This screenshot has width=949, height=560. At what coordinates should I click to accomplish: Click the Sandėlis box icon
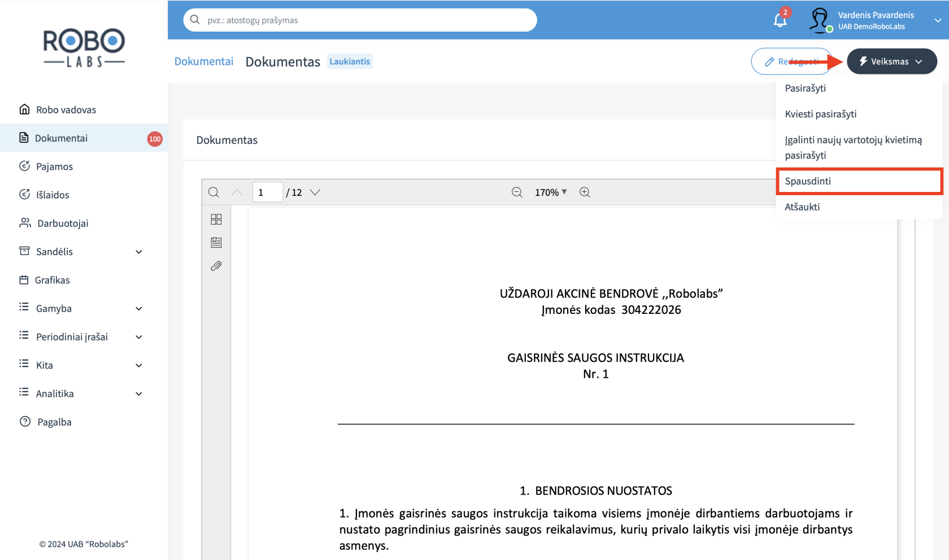pos(24,251)
